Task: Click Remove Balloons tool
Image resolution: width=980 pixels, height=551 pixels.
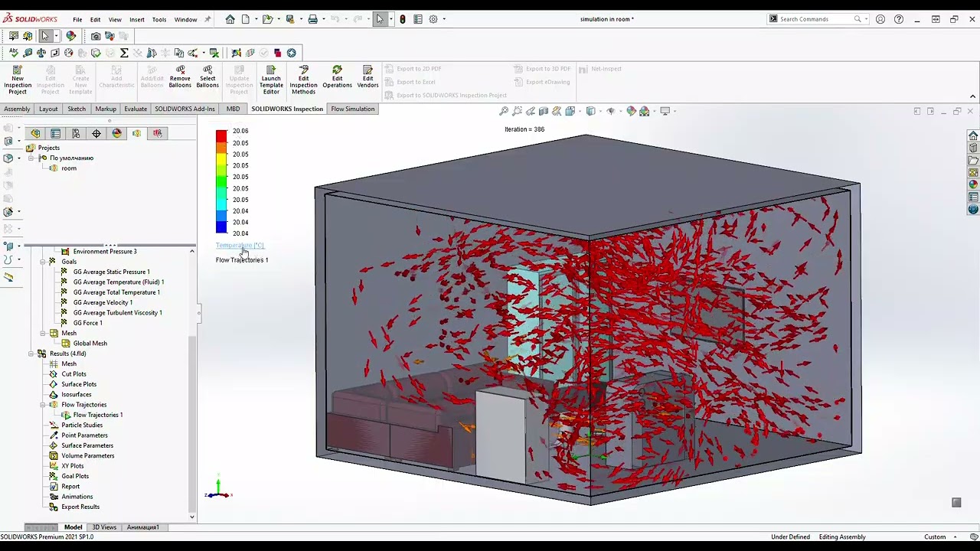Action: [x=180, y=77]
